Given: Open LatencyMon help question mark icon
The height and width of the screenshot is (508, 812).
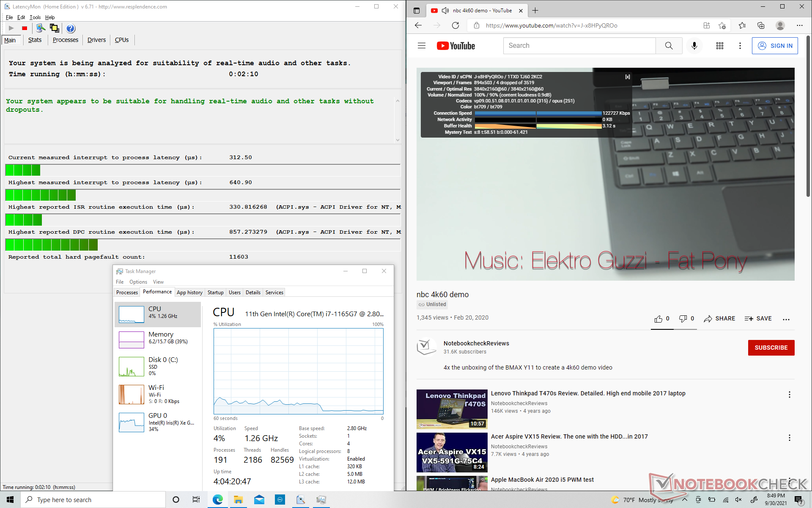Looking at the screenshot, I should coord(71,28).
